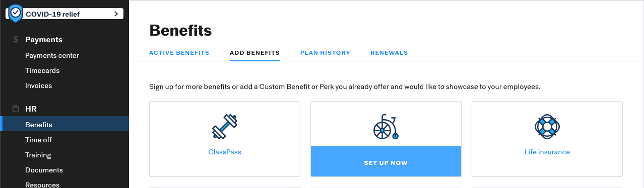Expand the COVID-19 relief chevron arrow

click(116, 14)
